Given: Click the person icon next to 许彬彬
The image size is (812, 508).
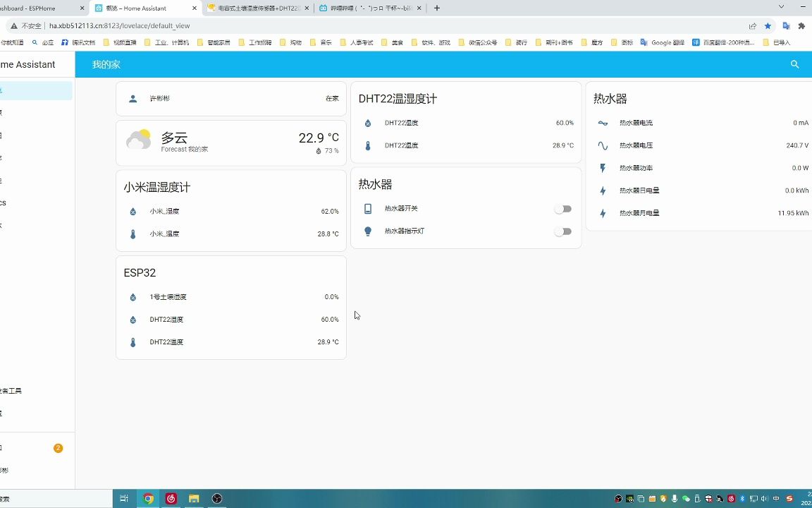Looking at the screenshot, I should coord(133,98).
